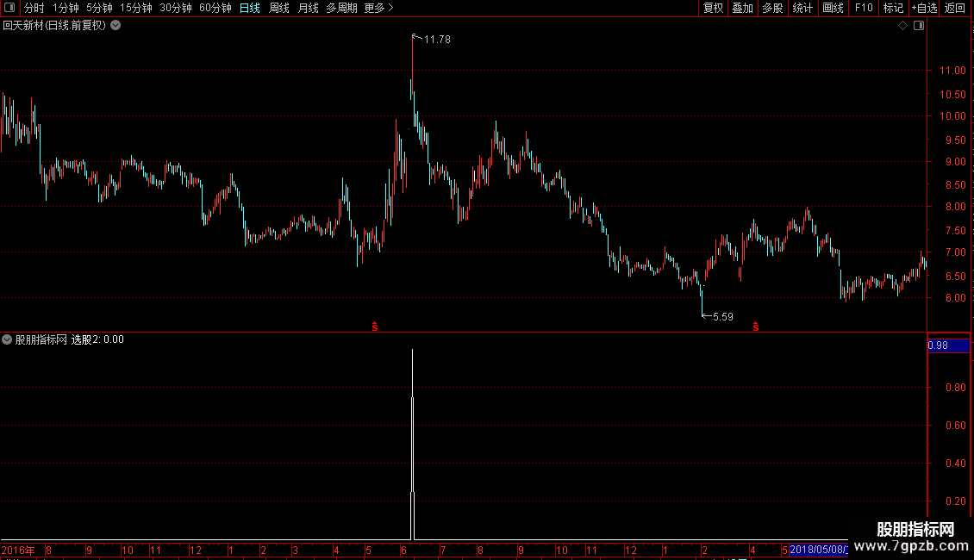Select the 15分钟 period
The width and height of the screenshot is (974, 560).
click(x=135, y=8)
